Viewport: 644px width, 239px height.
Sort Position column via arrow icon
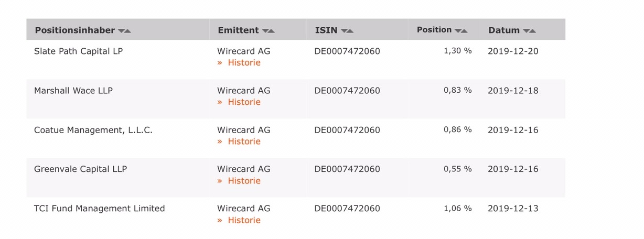[x=461, y=31]
